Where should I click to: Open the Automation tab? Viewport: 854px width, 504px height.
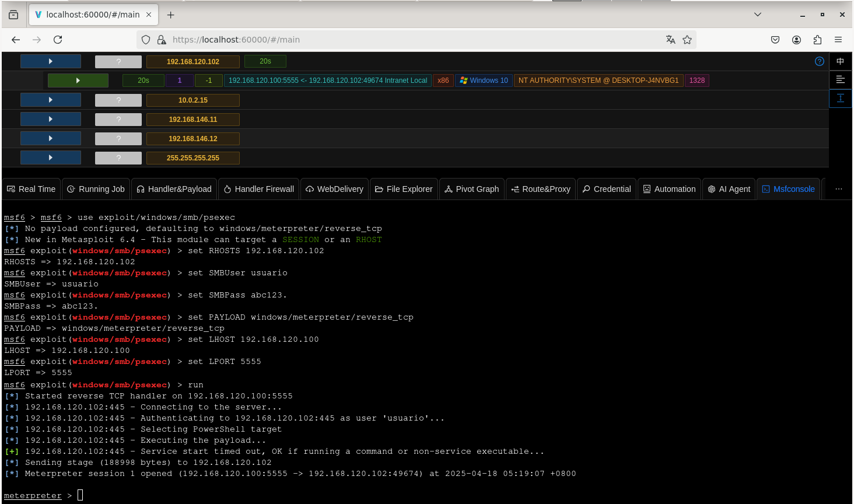(670, 189)
